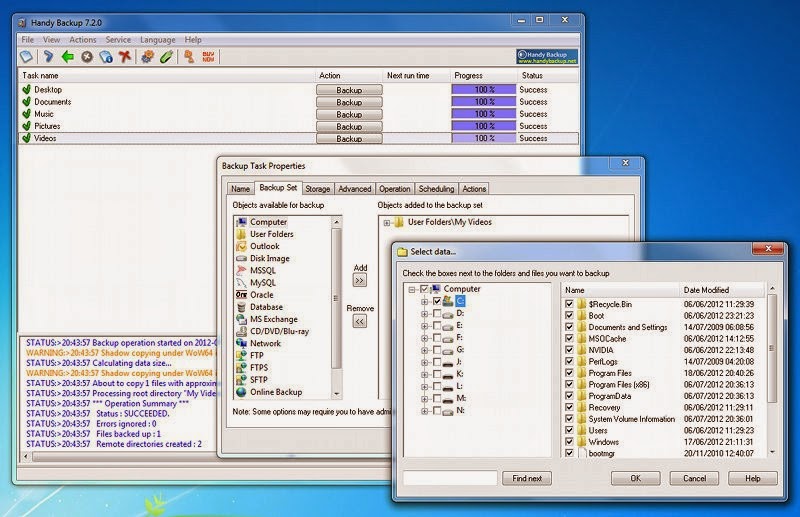Image resolution: width=800 pixels, height=517 pixels.
Task: Check the N: drive checkbox
Action: (437, 410)
